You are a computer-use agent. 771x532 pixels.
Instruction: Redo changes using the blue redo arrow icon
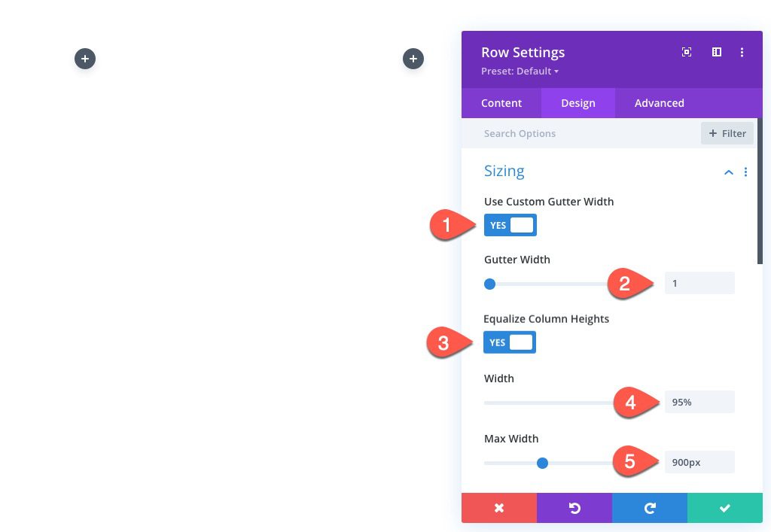pos(649,508)
